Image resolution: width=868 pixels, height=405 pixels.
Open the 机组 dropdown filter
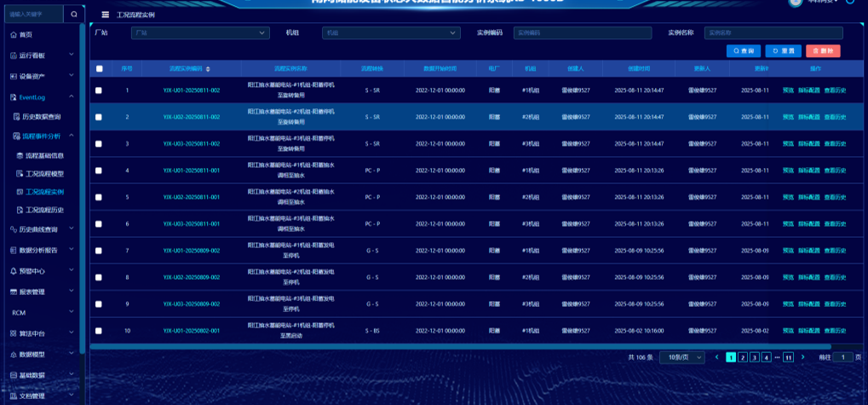tap(391, 33)
